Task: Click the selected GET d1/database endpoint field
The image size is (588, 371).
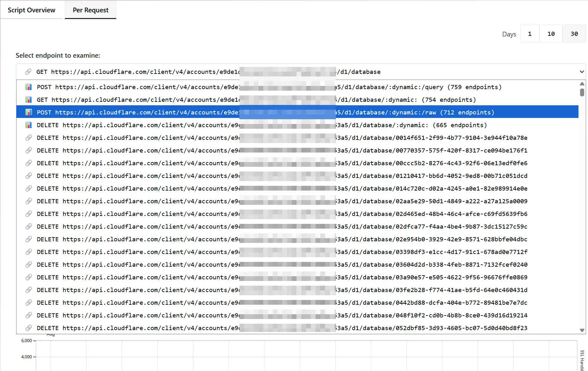Action: point(301,72)
